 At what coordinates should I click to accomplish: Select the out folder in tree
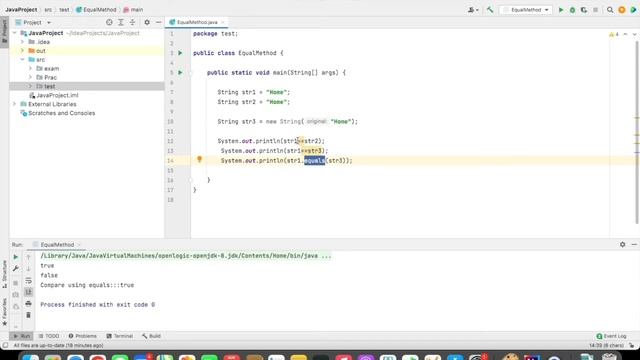41,51
